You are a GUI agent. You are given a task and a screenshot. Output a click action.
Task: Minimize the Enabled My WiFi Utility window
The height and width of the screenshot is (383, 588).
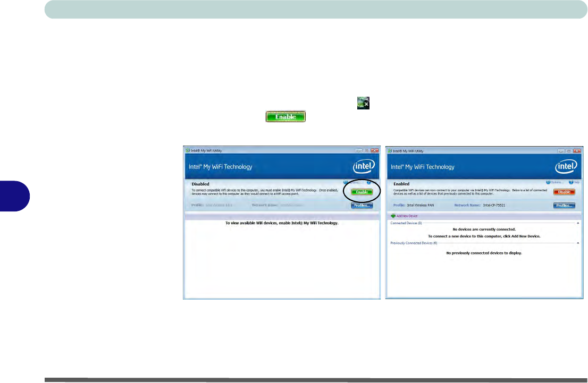pyautogui.click(x=561, y=151)
